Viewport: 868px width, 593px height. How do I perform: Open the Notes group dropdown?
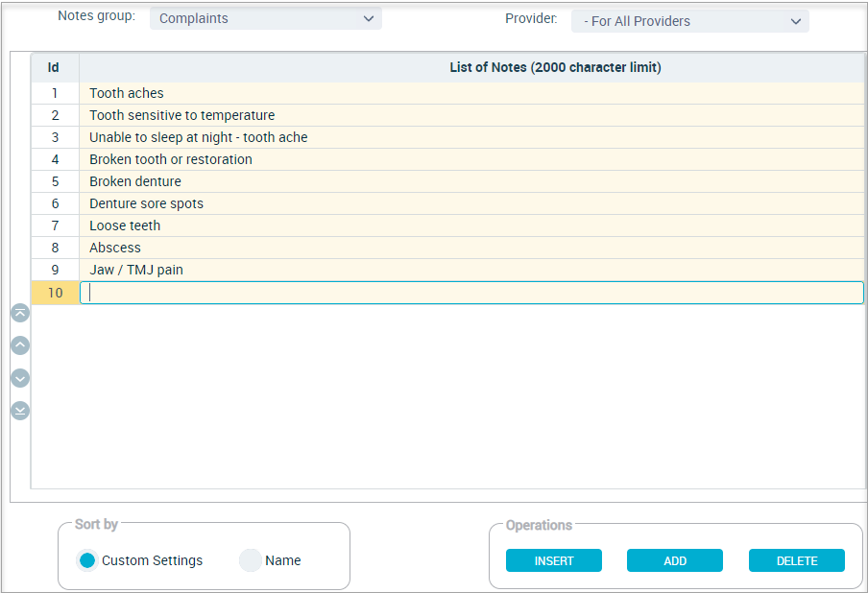click(x=266, y=18)
